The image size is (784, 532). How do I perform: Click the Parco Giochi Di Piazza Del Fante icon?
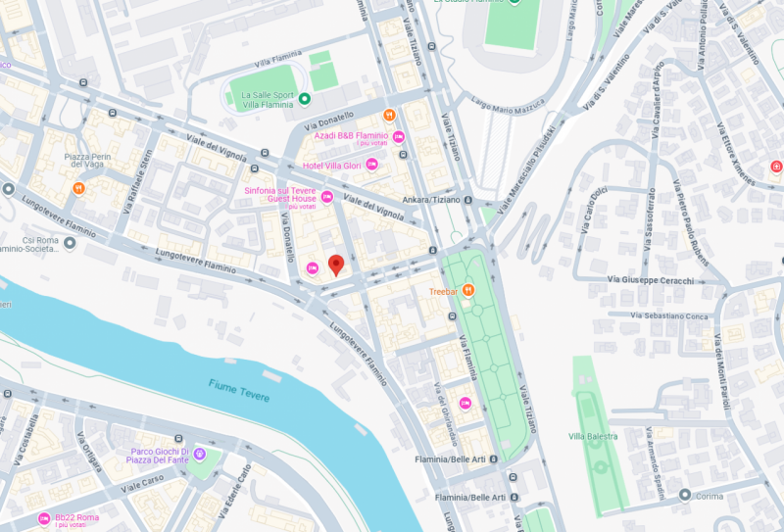200,455
